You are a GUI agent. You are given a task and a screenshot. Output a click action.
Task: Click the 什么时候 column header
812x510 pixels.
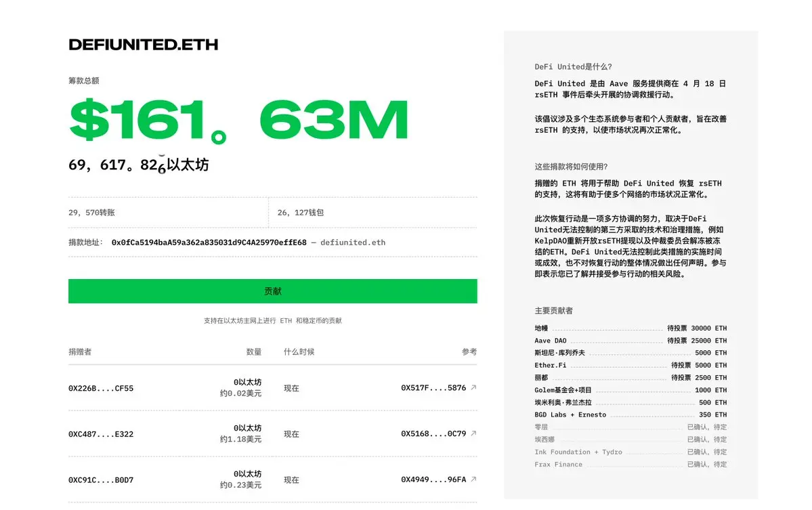(x=299, y=352)
